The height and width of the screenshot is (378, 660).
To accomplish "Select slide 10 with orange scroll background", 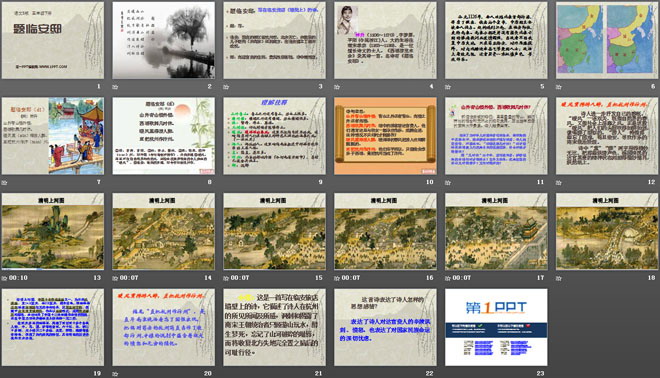I will point(385,136).
